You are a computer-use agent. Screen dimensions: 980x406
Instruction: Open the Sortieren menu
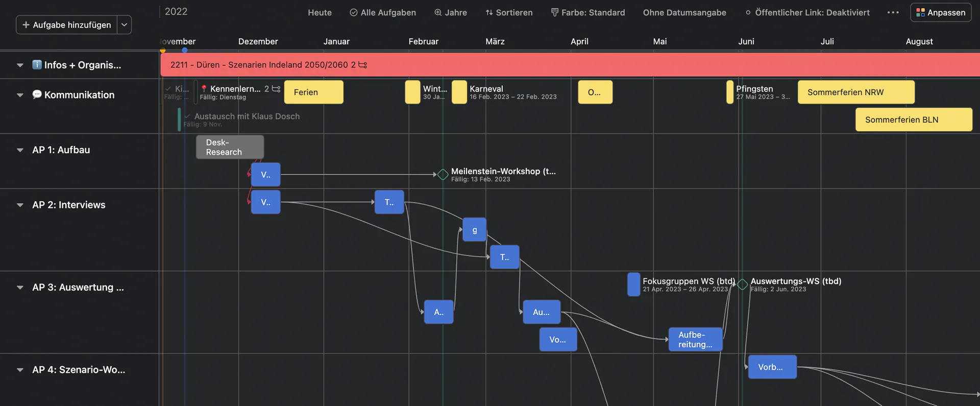pos(509,12)
